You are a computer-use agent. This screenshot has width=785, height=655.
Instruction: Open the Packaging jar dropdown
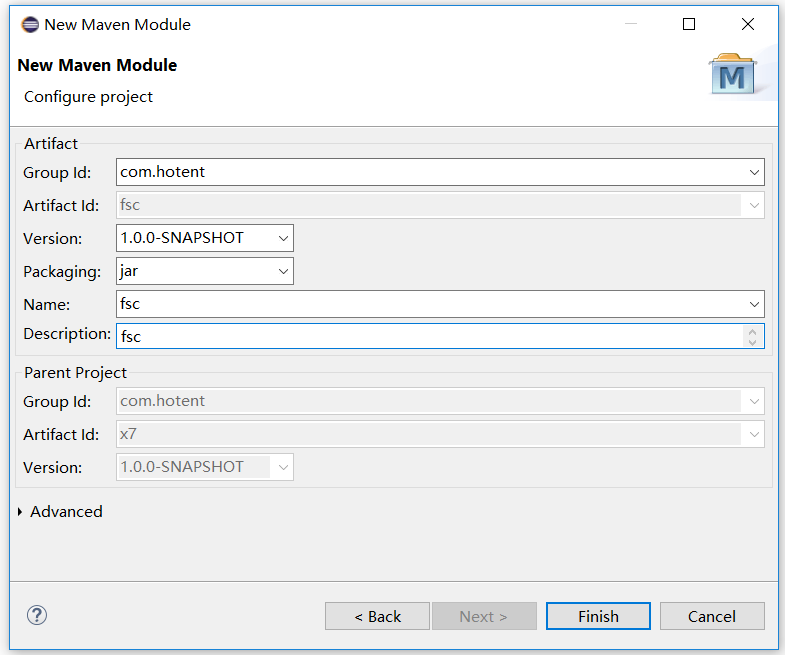tap(283, 271)
